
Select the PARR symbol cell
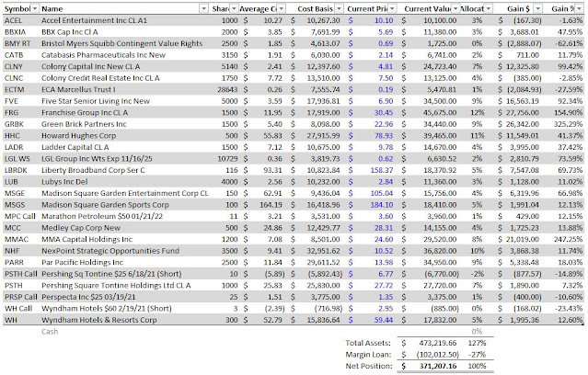(x=14, y=263)
